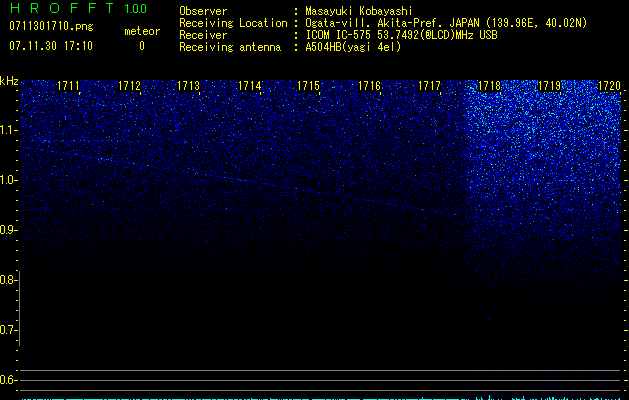The height and width of the screenshot is (400, 629).
Task: Click the 0.9 kHz axis label
Action: pos(8,230)
